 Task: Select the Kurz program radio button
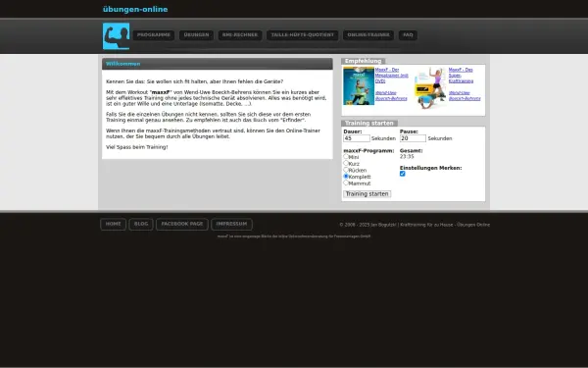346,163
